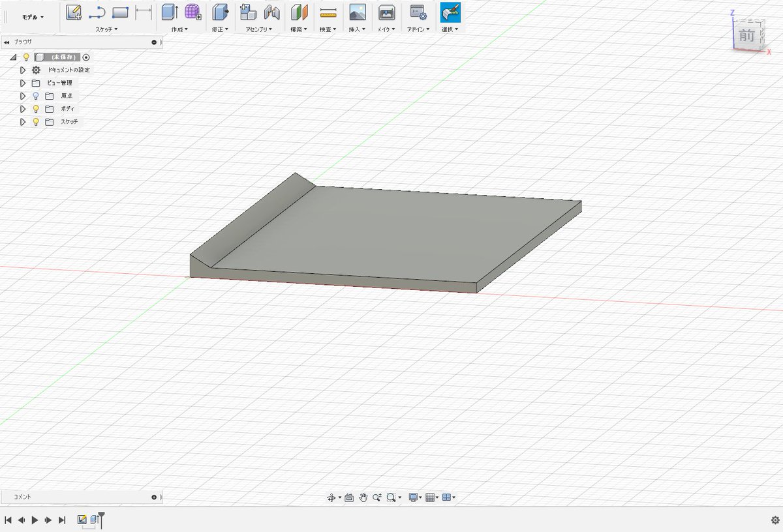Jump timeline to the beginning

click(x=8, y=520)
